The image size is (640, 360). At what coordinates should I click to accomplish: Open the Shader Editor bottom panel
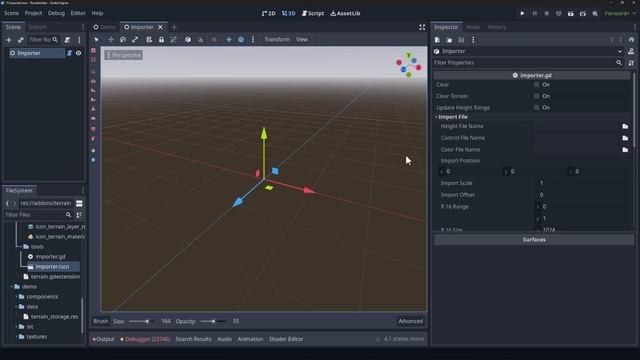[x=286, y=339]
